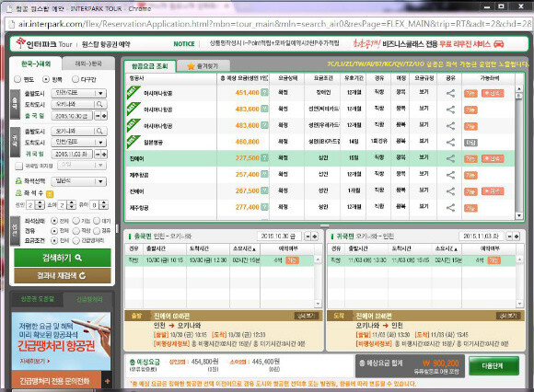The width and height of the screenshot is (534, 392).
Task: Open details for the outbound flight summary
Action: pyautogui.click(x=306, y=316)
